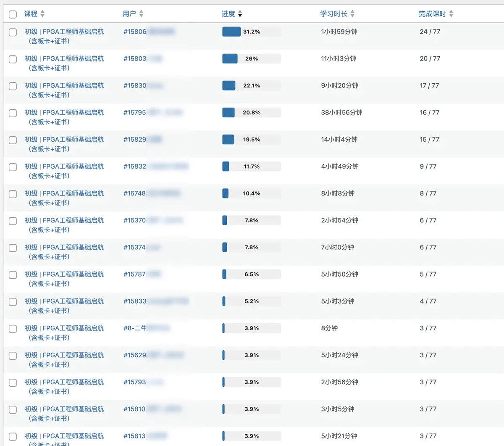Click the 31.2% progress bar
Viewport: 504px width, 446px height.
(251, 32)
